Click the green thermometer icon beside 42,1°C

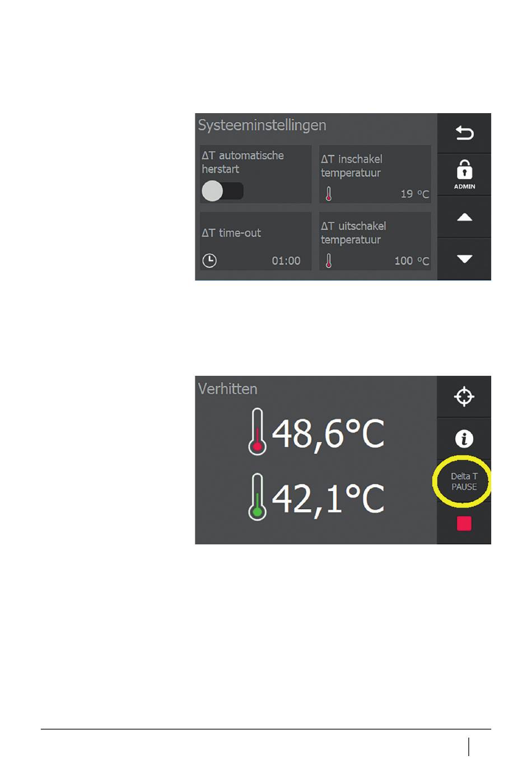[x=257, y=497]
